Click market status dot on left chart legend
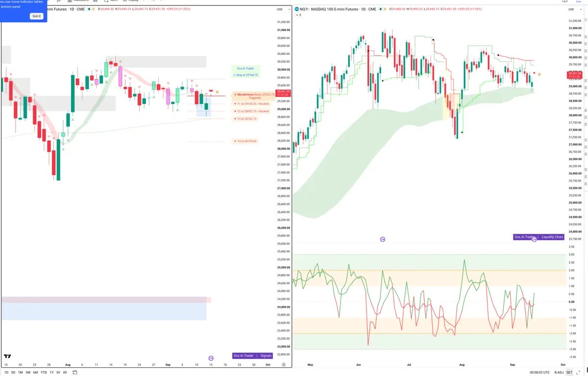Screen dimensions: 588x376 coord(89,9)
